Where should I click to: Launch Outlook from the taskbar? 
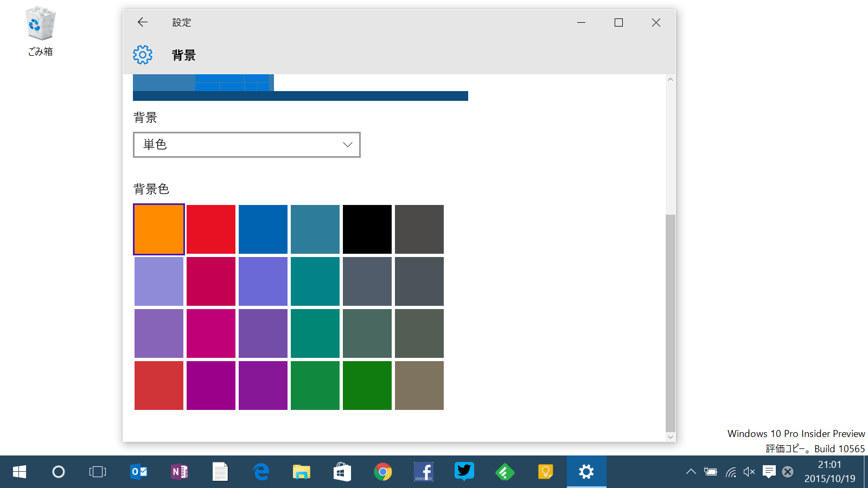pyautogui.click(x=139, y=472)
